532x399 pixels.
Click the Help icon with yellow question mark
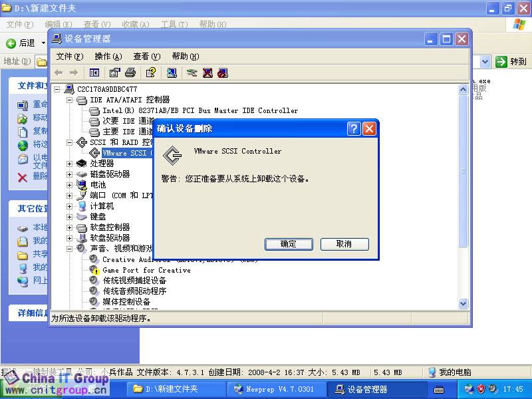(151, 72)
